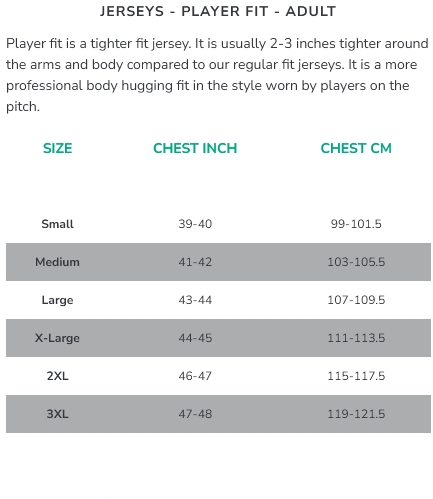
Task: Select the 3XL size row label
Action: [x=57, y=414]
